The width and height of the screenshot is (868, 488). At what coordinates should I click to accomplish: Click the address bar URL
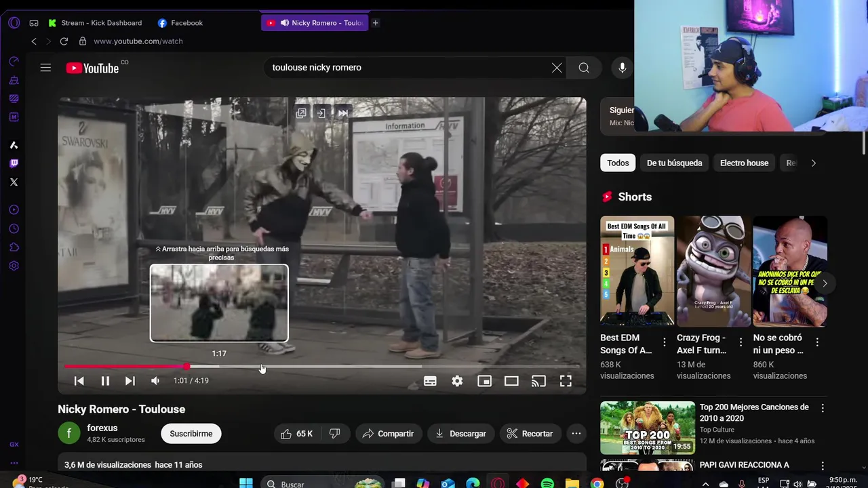pos(138,41)
